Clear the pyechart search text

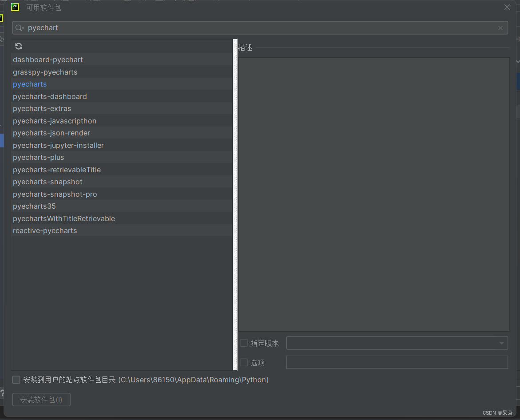point(500,28)
